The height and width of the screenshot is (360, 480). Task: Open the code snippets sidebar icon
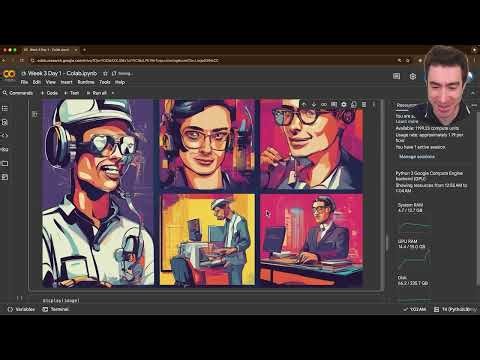point(5,136)
